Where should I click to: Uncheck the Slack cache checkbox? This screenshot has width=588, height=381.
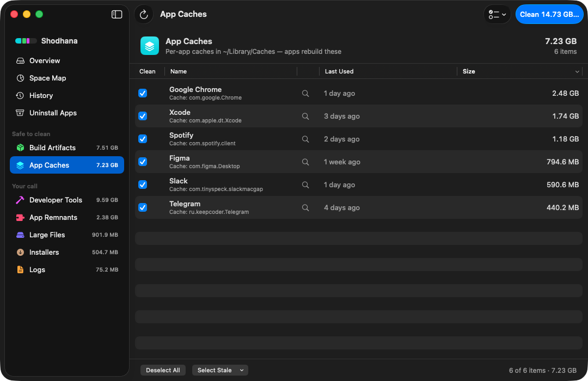pos(143,185)
